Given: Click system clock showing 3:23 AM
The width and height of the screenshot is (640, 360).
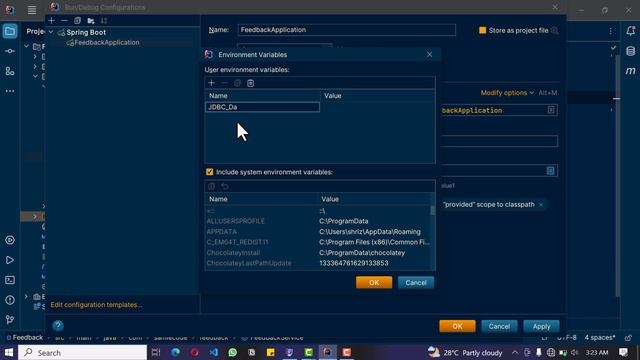Looking at the screenshot, I should tap(597, 352).
